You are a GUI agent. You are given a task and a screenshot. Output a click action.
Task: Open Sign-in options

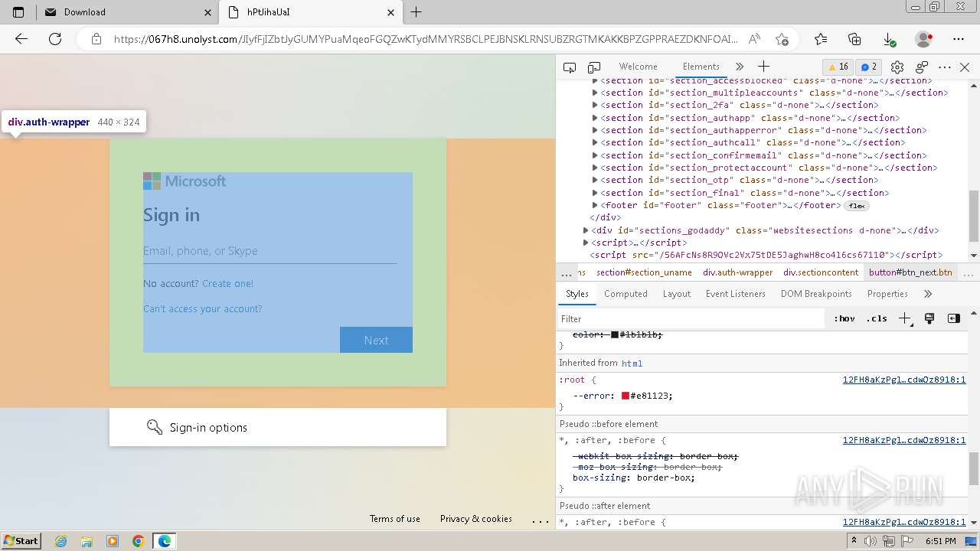point(278,427)
